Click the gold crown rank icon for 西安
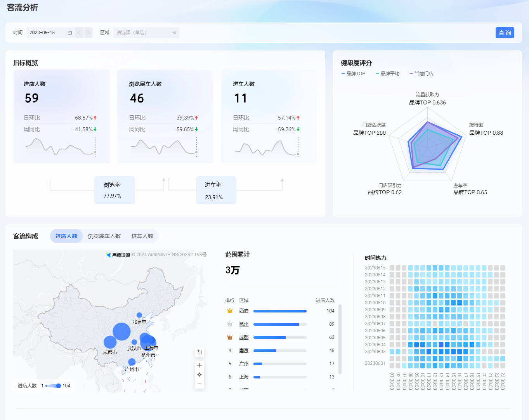 click(x=230, y=311)
